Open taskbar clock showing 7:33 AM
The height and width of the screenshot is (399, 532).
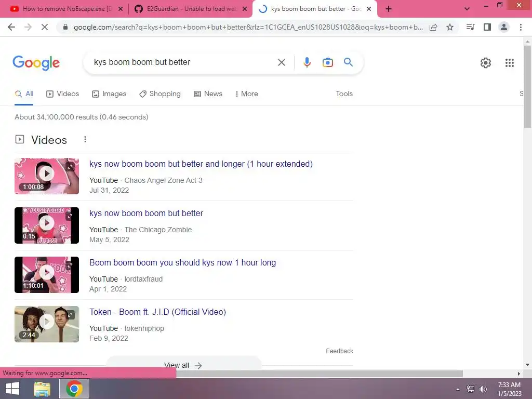click(509, 389)
